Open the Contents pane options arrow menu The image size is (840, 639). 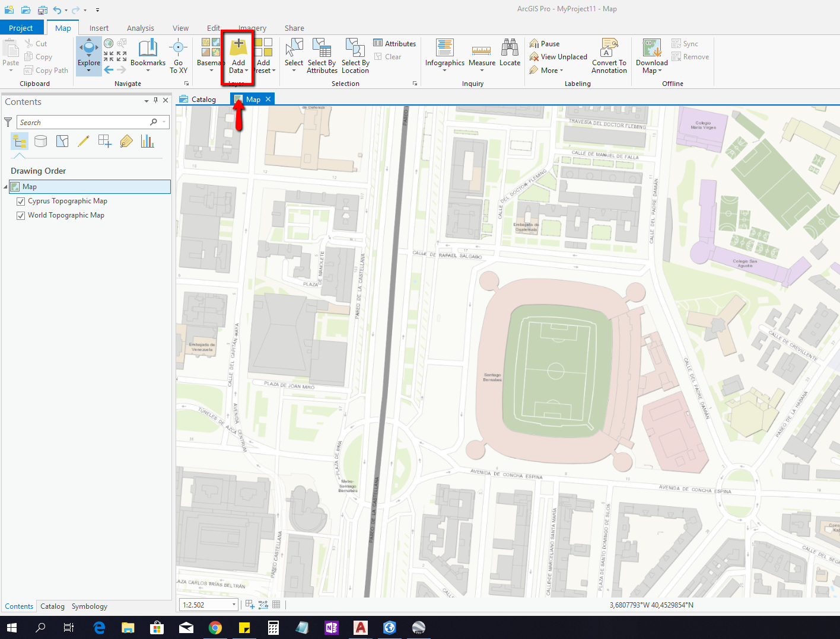tap(147, 101)
